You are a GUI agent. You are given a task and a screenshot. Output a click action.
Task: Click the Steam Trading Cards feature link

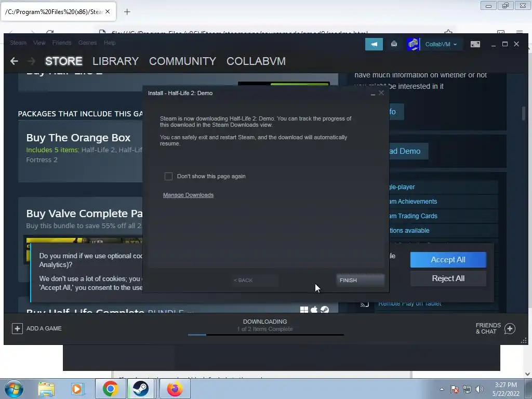pyautogui.click(x=413, y=216)
